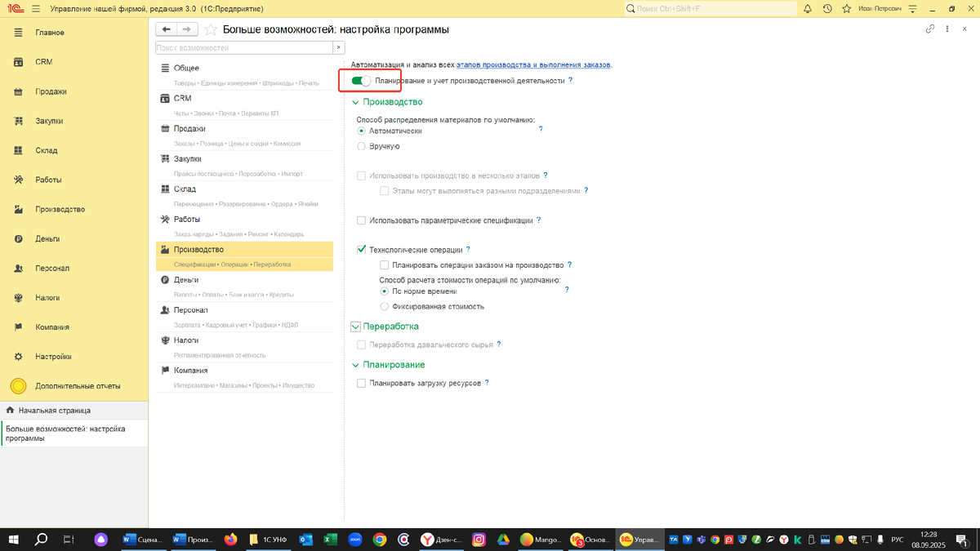Viewport: 980px width, 551px height.
Task: Open Персонал in the yellow navigation panel
Action: 52,268
